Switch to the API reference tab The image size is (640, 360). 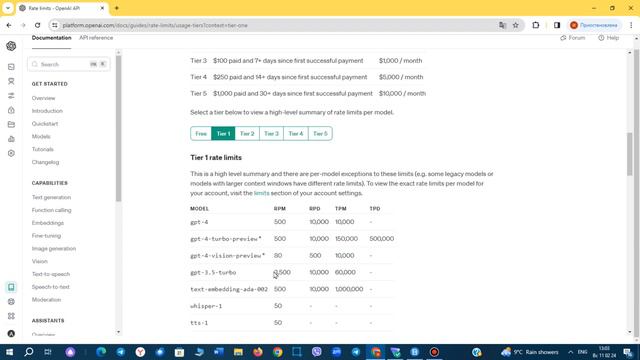pos(96,38)
